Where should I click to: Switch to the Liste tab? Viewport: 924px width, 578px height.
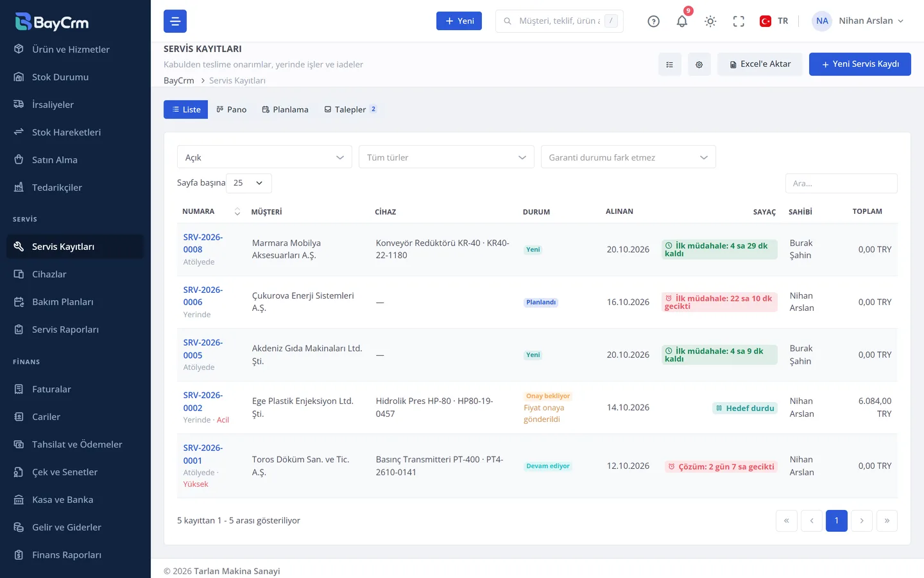186,110
